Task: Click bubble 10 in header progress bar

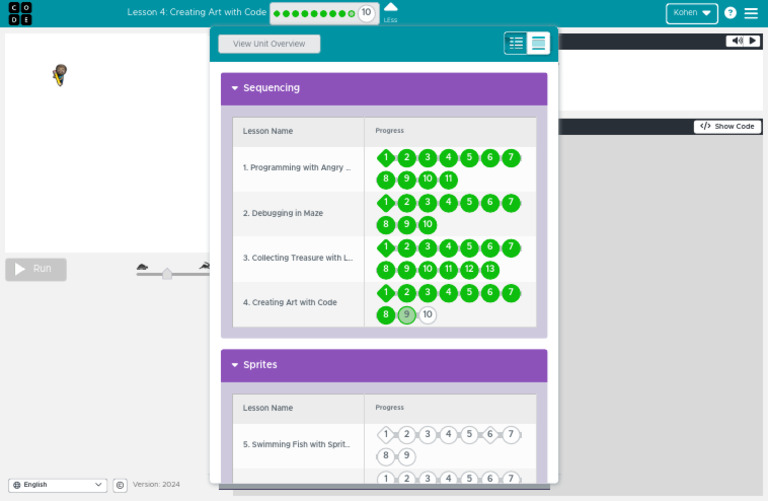Action: tap(366, 13)
